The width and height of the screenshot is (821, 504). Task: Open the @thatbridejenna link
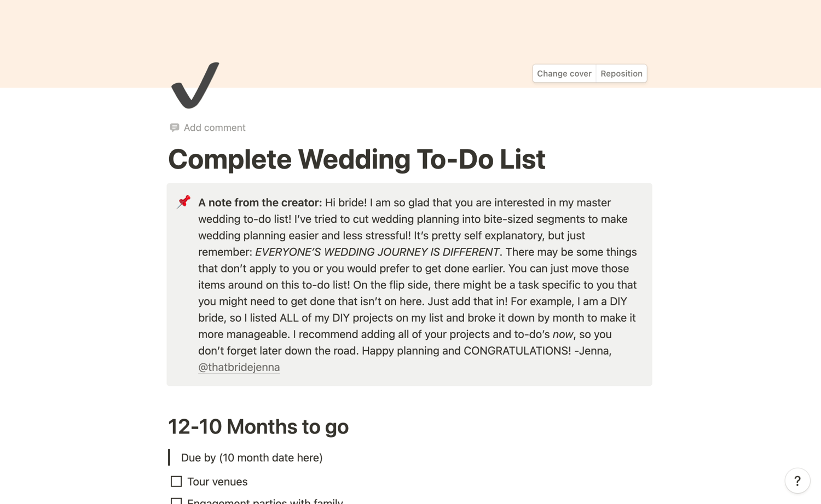click(x=239, y=367)
